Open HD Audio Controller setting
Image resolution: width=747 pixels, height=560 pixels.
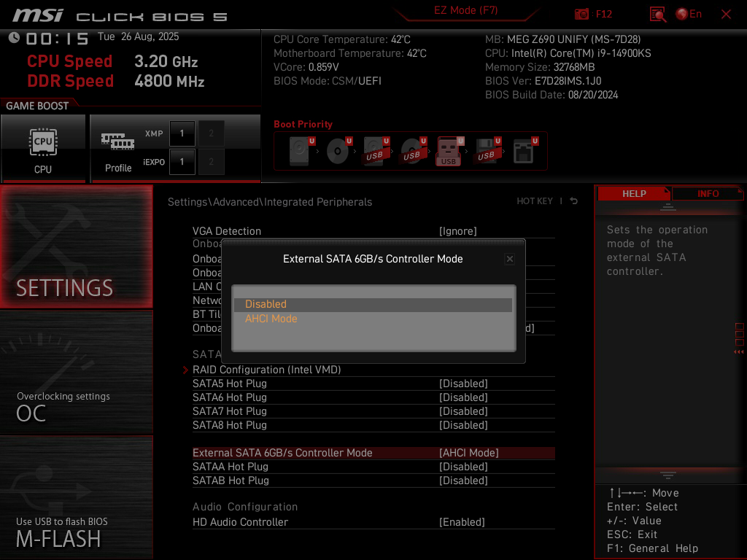click(373, 522)
